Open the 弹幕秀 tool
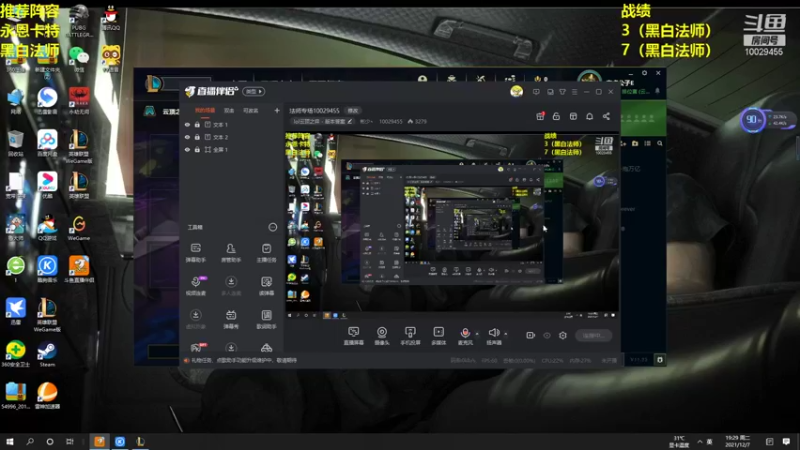800x450 pixels. click(x=231, y=319)
